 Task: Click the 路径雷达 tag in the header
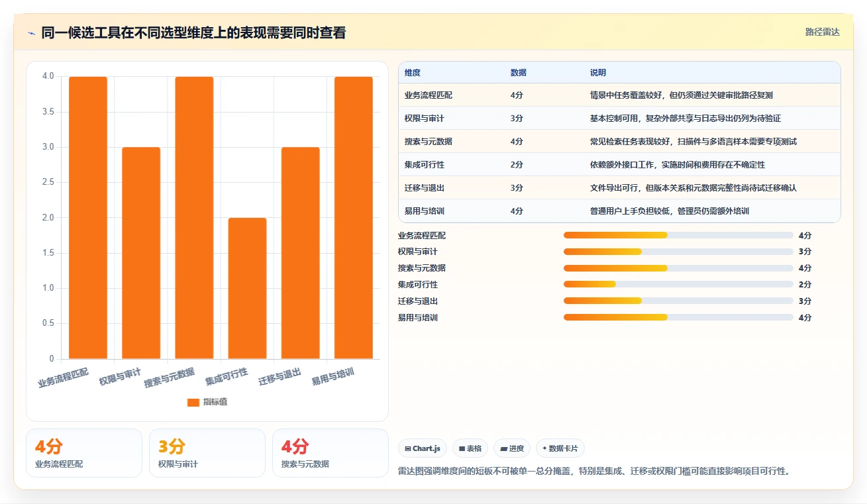(x=823, y=32)
